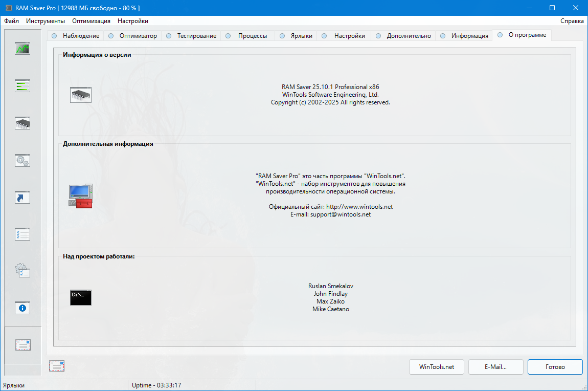This screenshot has width=588, height=391.
Task: Click the envelope icon beside WinTools.net button
Action: 57,366
